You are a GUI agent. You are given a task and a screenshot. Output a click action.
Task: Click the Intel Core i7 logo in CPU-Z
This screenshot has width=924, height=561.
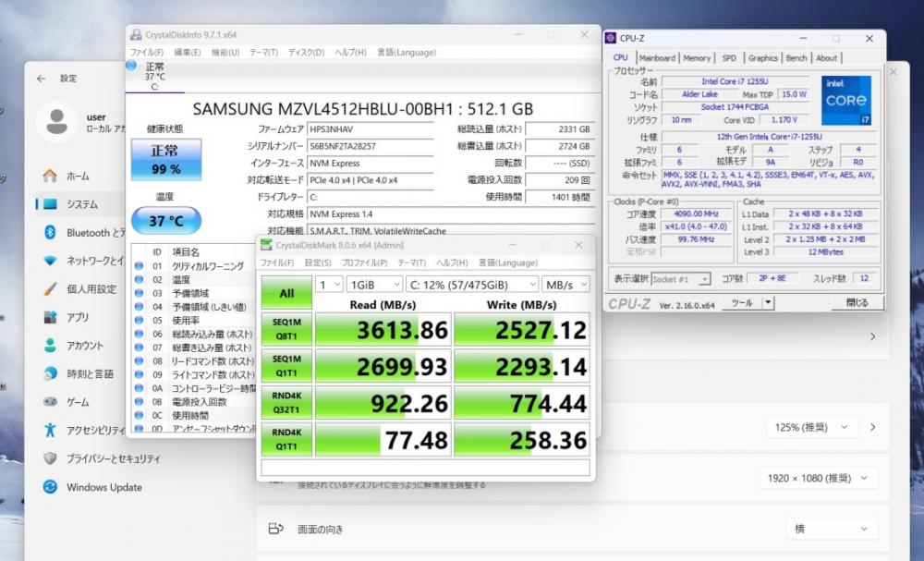(x=845, y=99)
